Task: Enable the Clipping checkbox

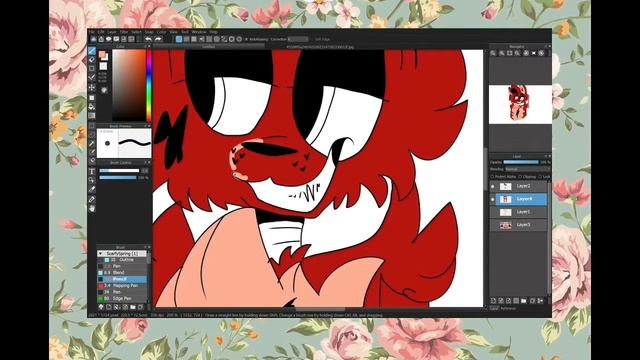Action: [520, 177]
